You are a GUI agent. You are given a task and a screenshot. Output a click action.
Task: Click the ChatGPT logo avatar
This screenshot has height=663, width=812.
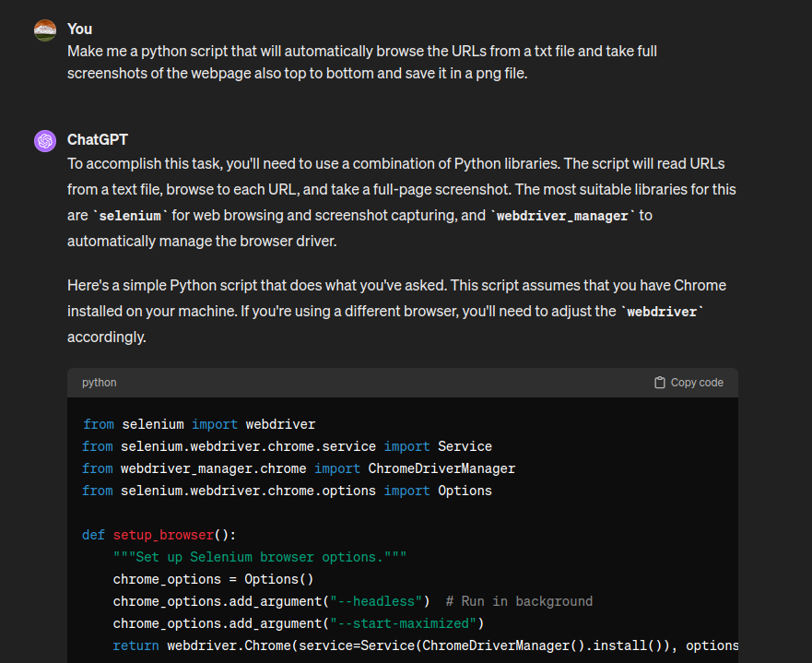pos(45,141)
